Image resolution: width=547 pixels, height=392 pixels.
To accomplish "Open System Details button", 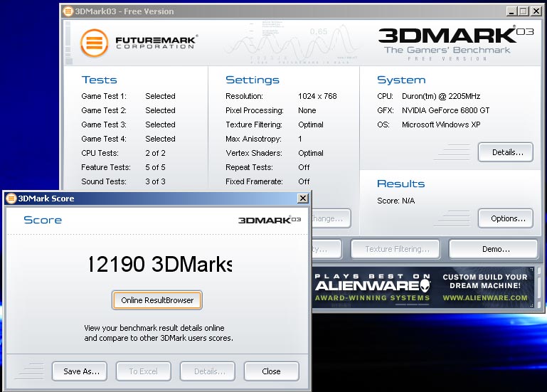I will (505, 152).
